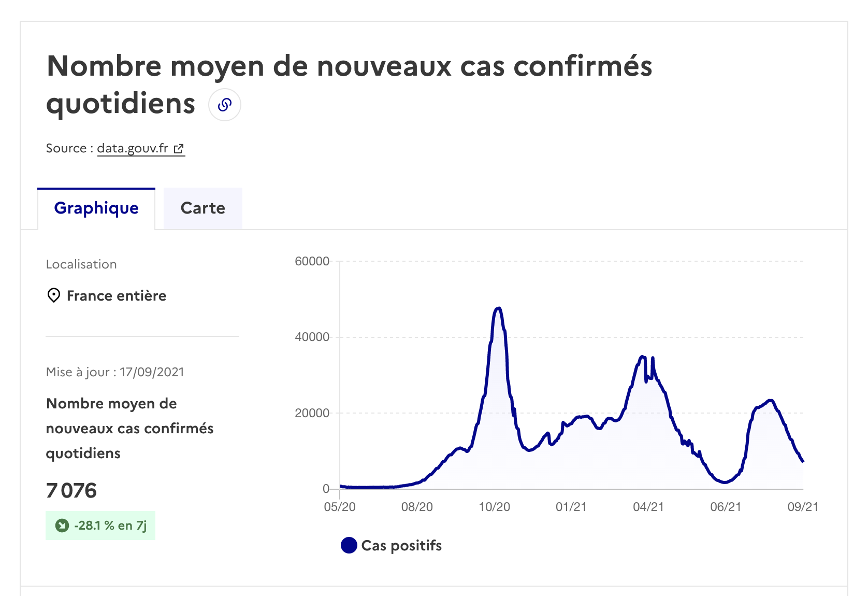Click the 10/20 x-axis label
This screenshot has height=596, width=868.
[x=494, y=507]
